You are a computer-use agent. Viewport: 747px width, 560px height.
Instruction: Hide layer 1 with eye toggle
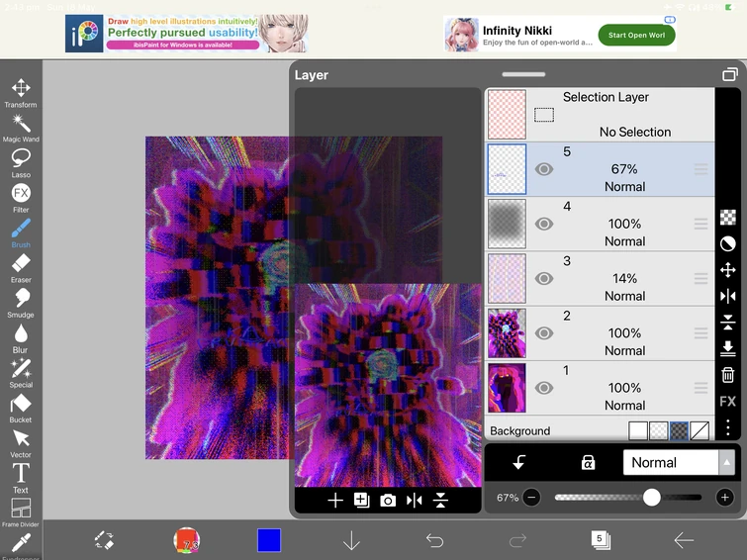coord(544,388)
